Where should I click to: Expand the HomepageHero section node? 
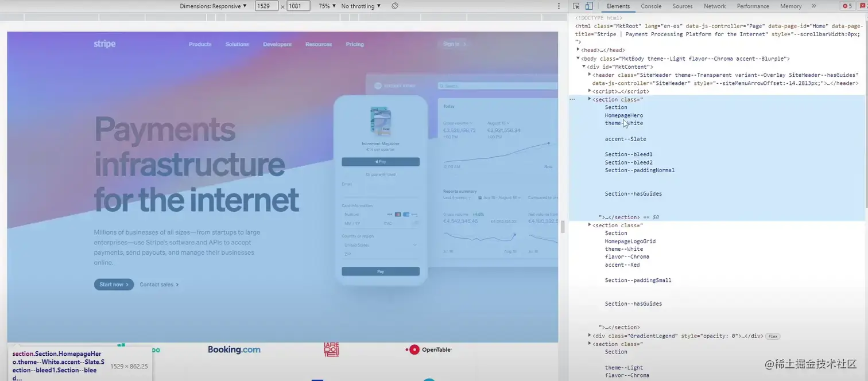590,99
